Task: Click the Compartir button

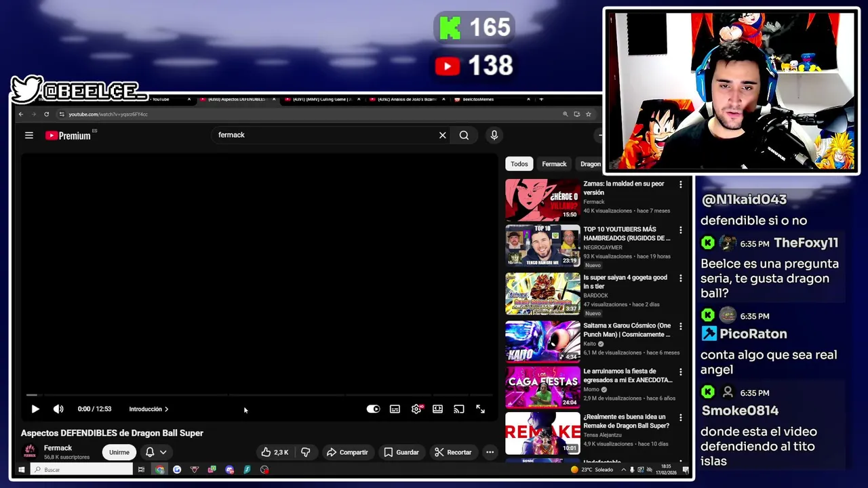Action: tap(347, 452)
